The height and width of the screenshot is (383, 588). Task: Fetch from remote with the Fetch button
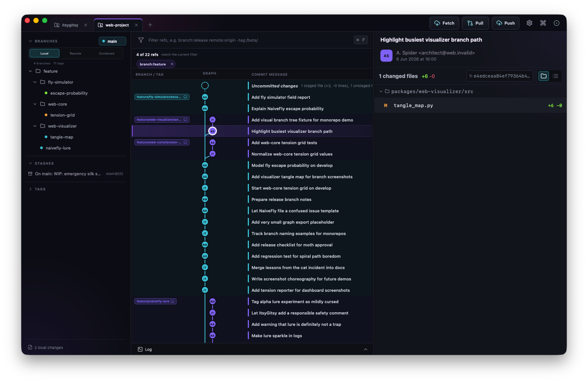pos(444,23)
